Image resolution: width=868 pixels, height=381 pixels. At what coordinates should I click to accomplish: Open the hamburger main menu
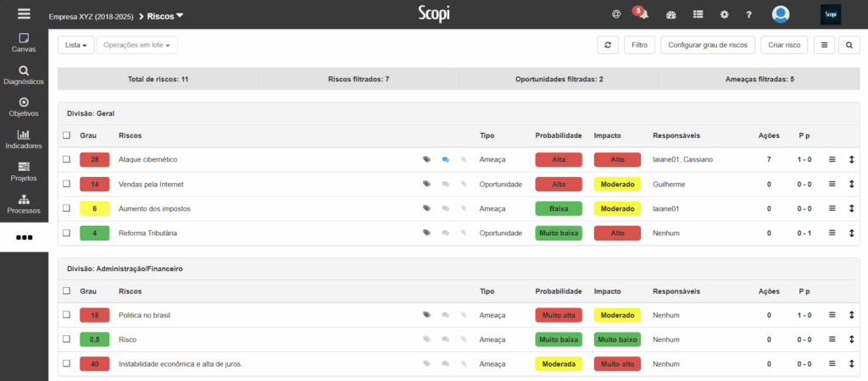24,14
